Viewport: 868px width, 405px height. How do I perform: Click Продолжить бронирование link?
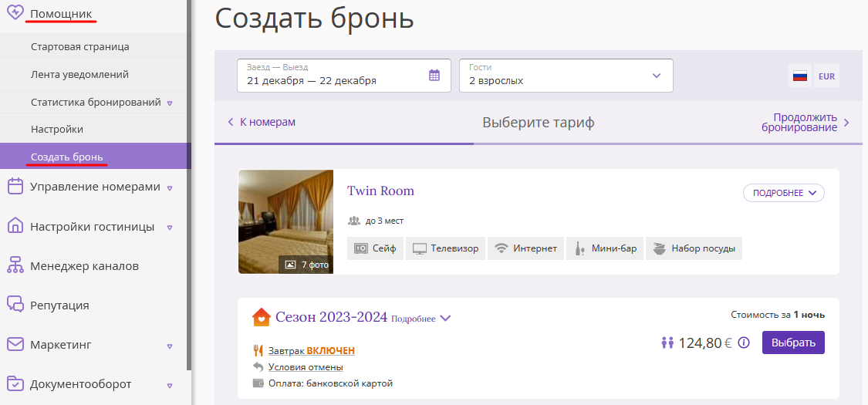point(806,123)
